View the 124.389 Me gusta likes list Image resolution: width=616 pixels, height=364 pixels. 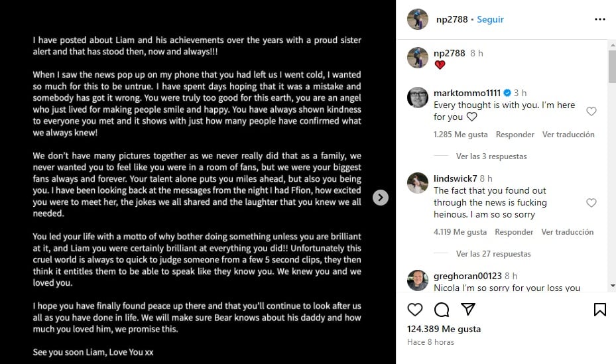click(444, 329)
